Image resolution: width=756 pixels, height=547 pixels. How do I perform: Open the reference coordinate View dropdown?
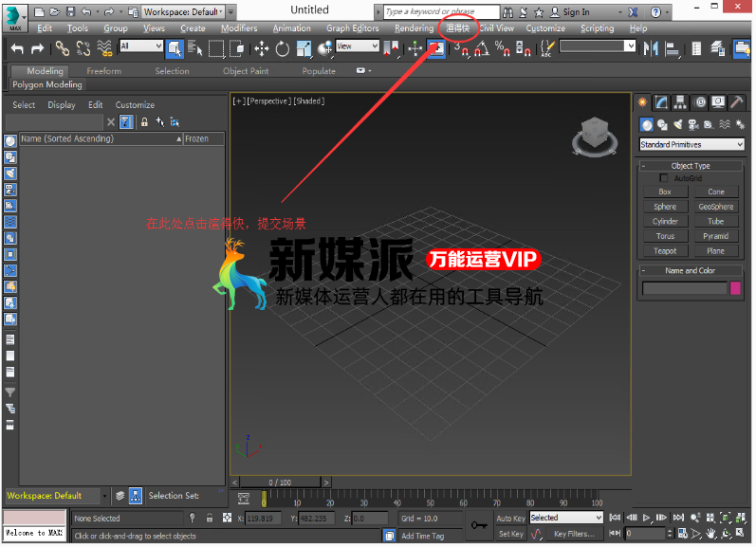(x=358, y=46)
